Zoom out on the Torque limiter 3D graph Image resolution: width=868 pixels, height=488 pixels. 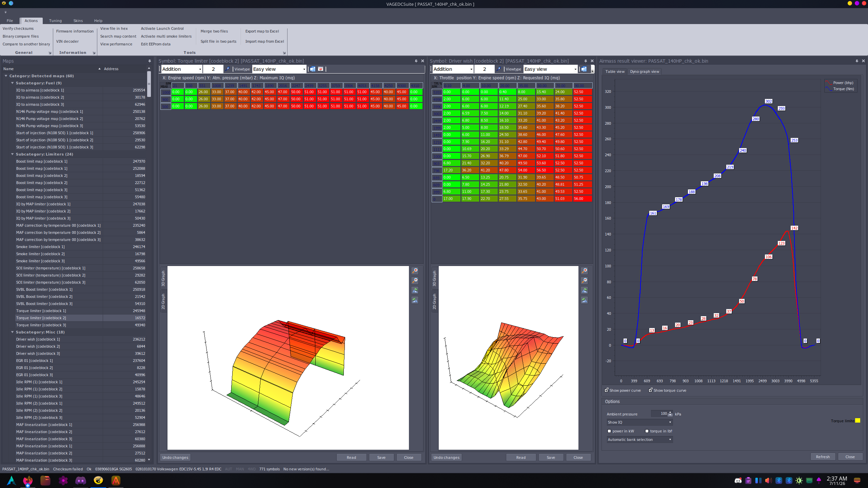415,281
